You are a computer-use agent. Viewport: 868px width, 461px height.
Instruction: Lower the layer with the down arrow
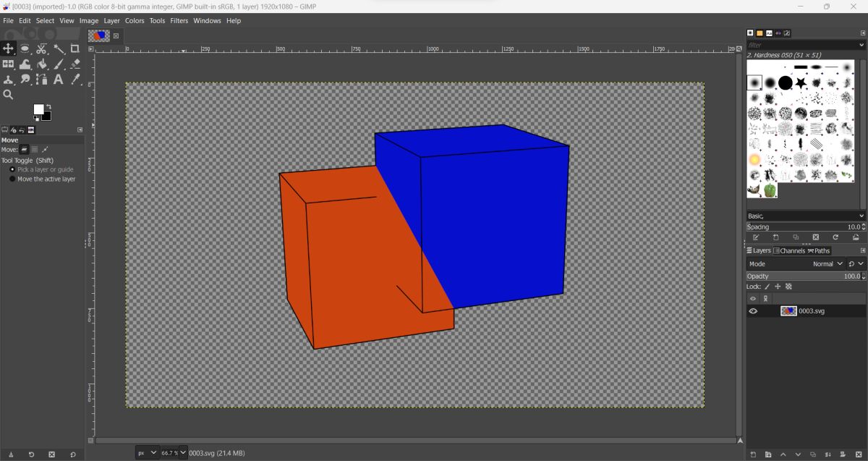click(x=798, y=454)
